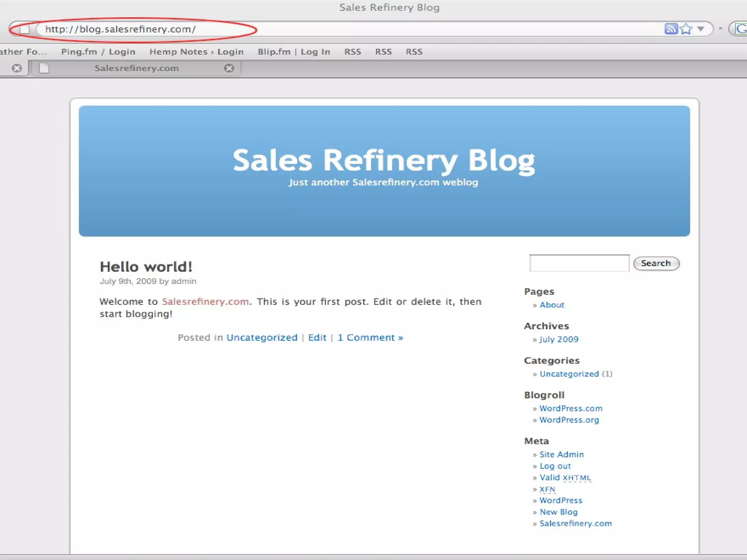Close the Salesrefinery.com tab
Viewport: 747px width, 560px height.
[x=229, y=68]
